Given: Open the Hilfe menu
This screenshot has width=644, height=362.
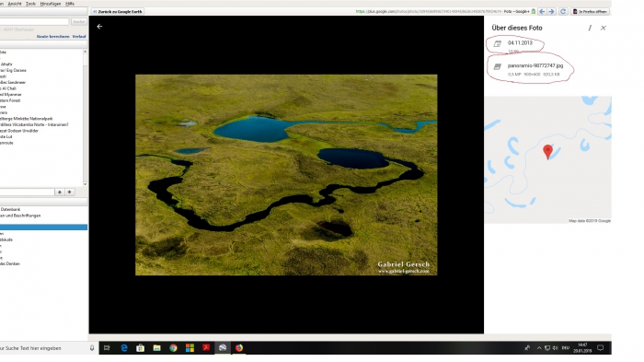Looking at the screenshot, I should (x=70, y=4).
